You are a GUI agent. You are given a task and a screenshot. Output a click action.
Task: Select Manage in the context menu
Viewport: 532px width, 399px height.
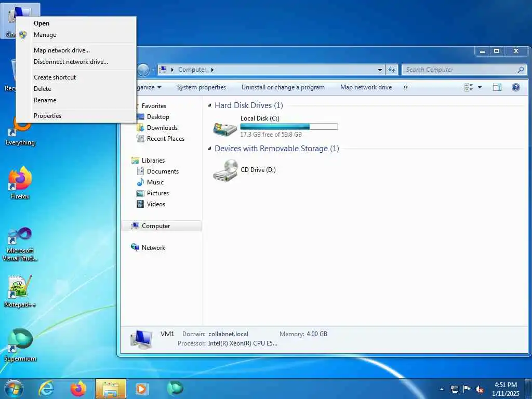coord(76,35)
